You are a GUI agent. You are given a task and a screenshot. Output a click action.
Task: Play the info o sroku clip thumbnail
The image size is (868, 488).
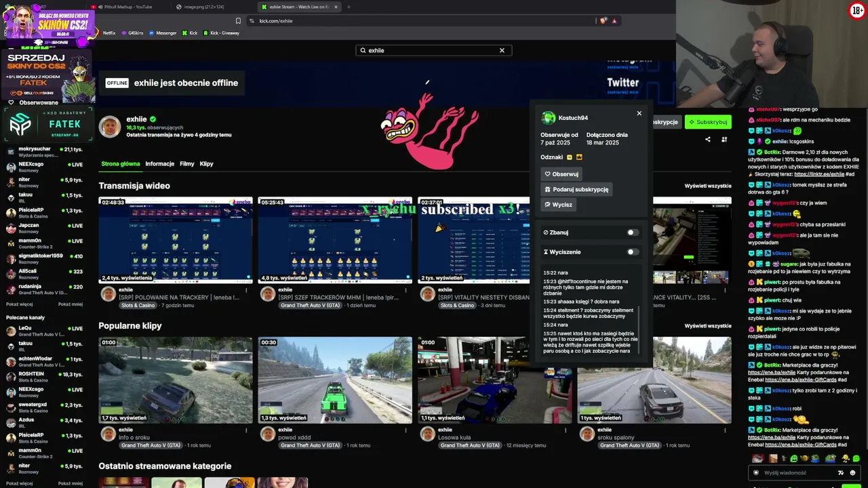[176, 380]
